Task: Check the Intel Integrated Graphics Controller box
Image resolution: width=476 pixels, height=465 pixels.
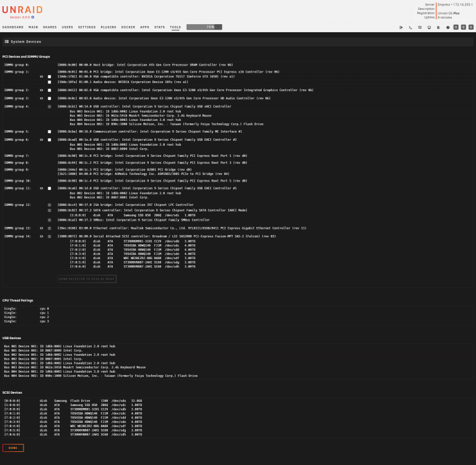Action: pos(50,90)
